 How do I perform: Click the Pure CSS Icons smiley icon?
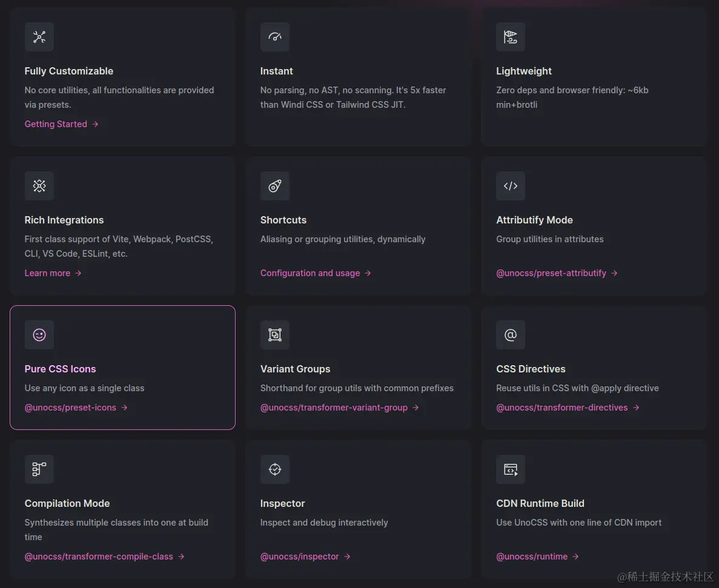[39, 335]
